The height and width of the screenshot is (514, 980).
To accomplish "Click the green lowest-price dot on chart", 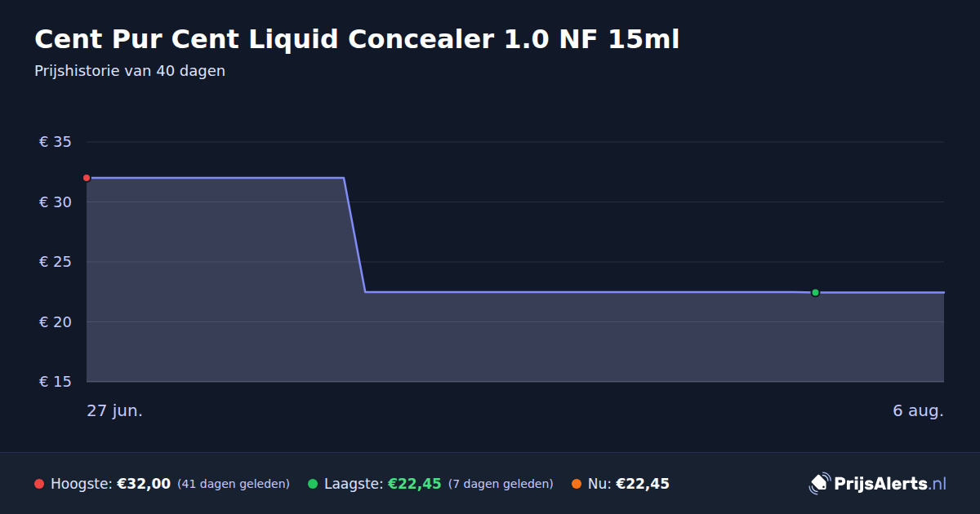I will [x=815, y=292].
